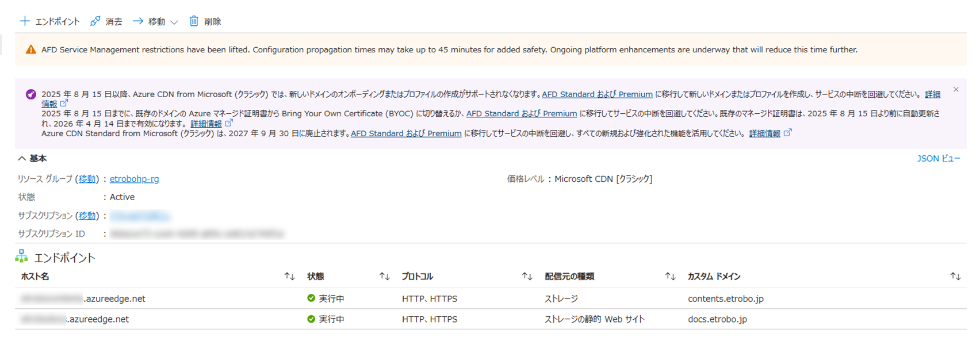
Task: Click the trash delete icon
Action: point(194,21)
